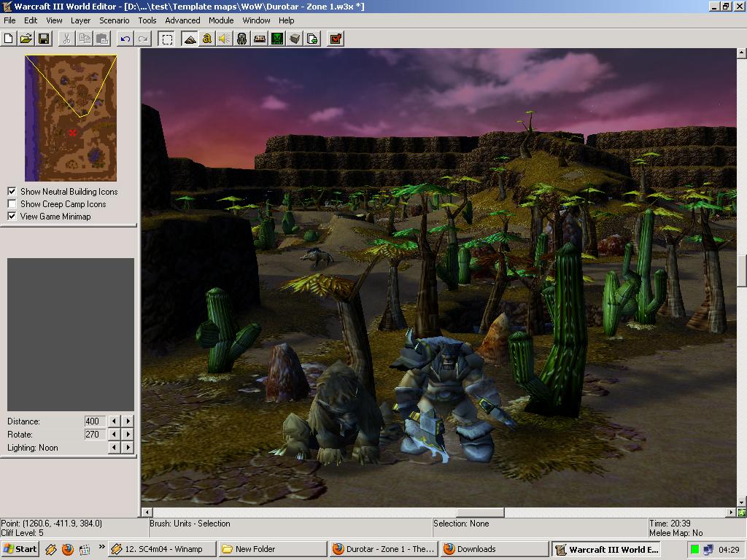Image resolution: width=747 pixels, height=560 pixels.
Task: Open the Object Editor helmet icon
Action: click(x=242, y=39)
